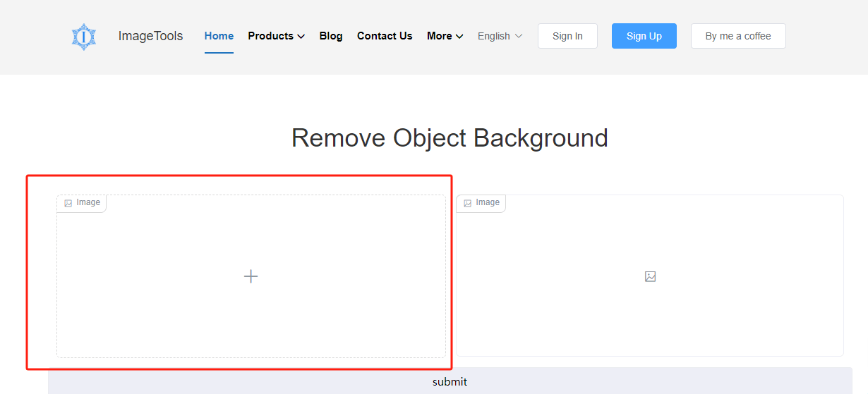This screenshot has width=868, height=394.
Task: Click the blue Sign Up button
Action: 644,36
